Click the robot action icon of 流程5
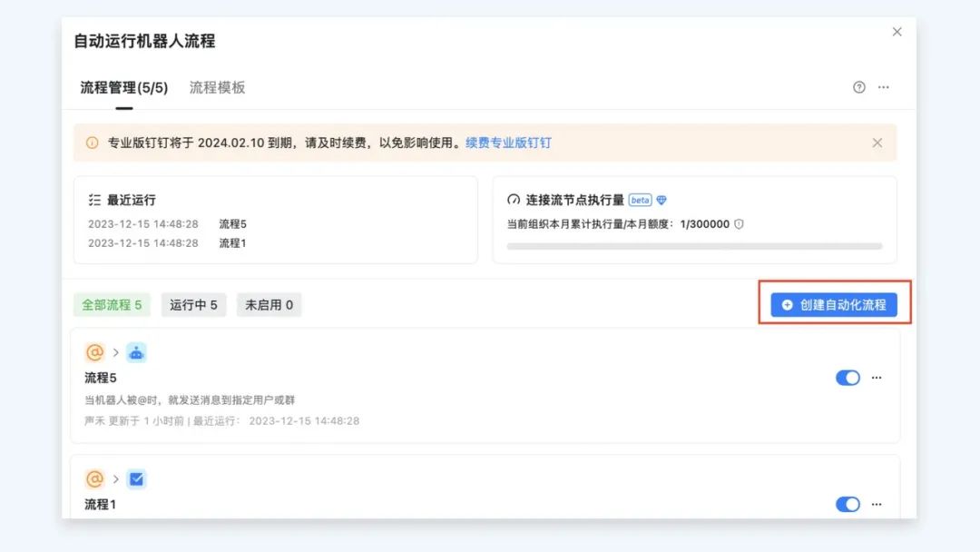 click(x=136, y=352)
